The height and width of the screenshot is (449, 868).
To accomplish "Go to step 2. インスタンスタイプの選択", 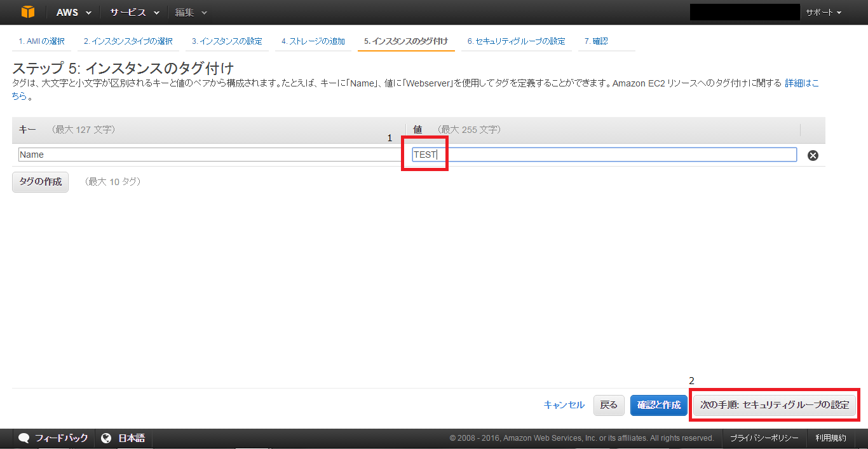I will click(128, 41).
